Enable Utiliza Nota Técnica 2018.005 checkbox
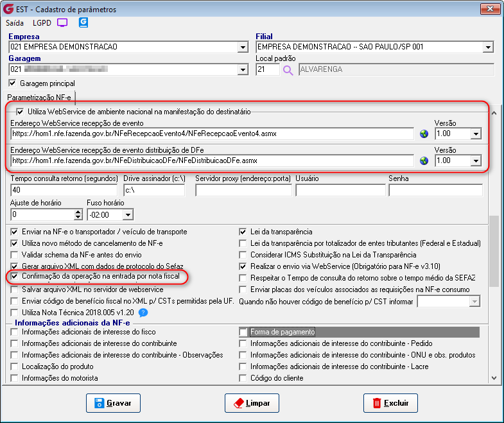Viewport: 504px width, 423px height. pyautogui.click(x=14, y=313)
